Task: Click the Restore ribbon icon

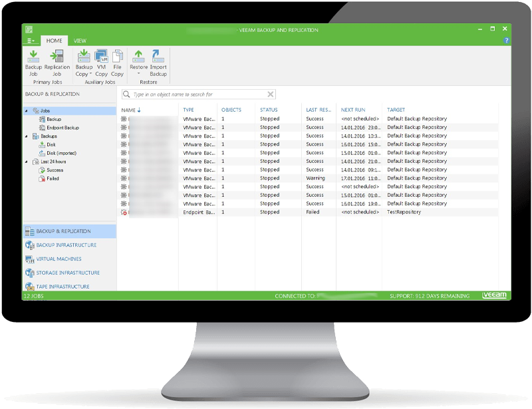Action: pyautogui.click(x=138, y=56)
